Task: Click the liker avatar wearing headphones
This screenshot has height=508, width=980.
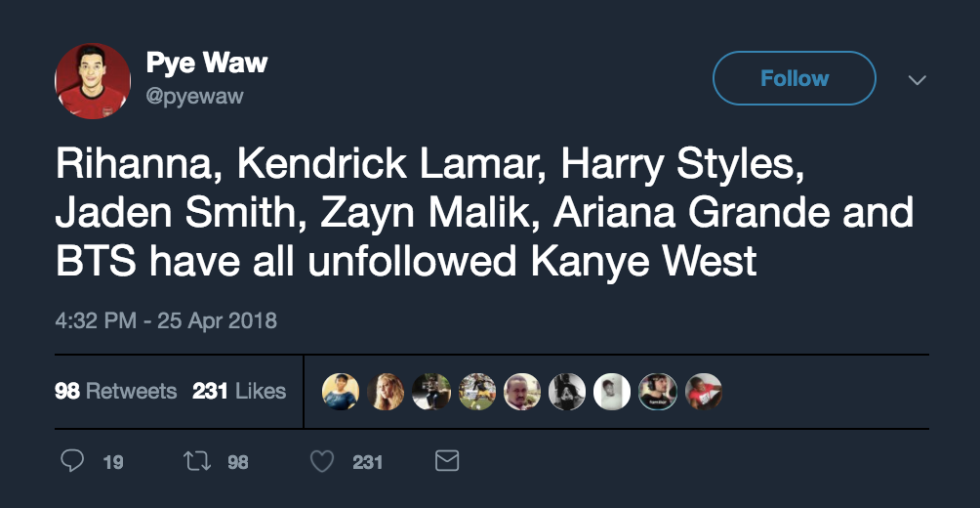Action: 657,391
